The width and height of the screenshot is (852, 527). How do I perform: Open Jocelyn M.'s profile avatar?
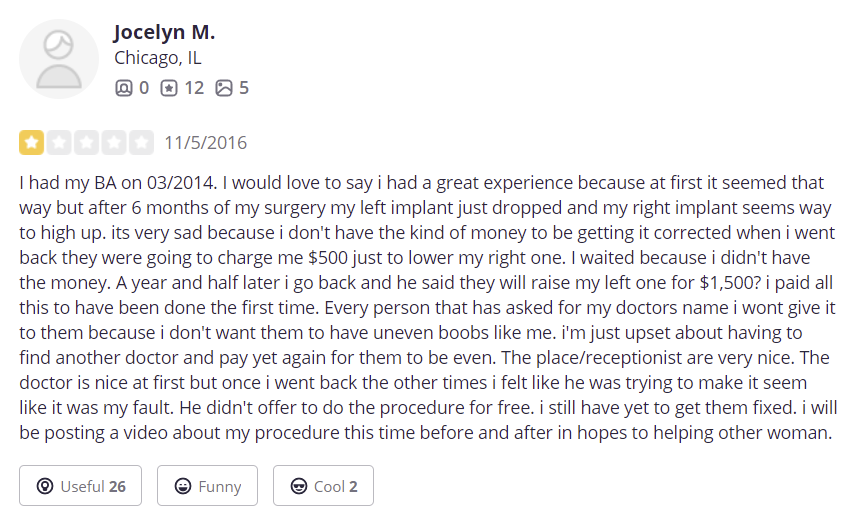click(59, 59)
